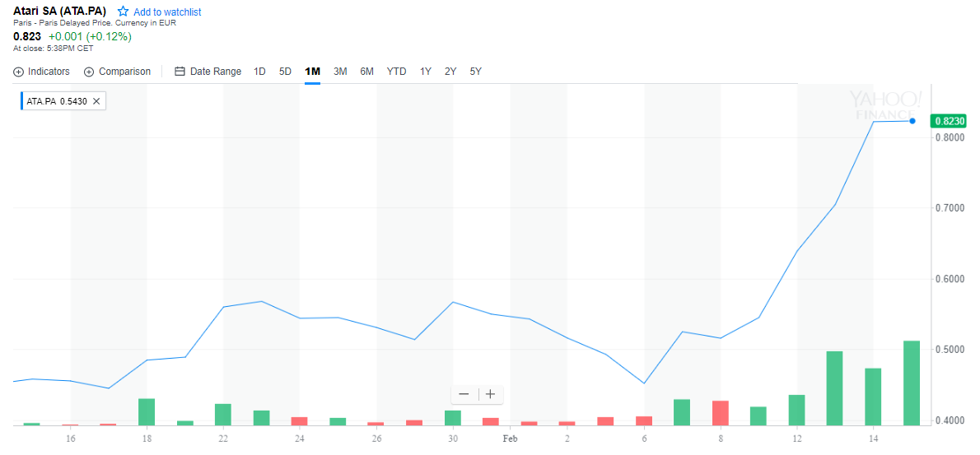Image resolution: width=980 pixels, height=455 pixels.
Task: Choose the 1Y range
Action: tap(426, 72)
